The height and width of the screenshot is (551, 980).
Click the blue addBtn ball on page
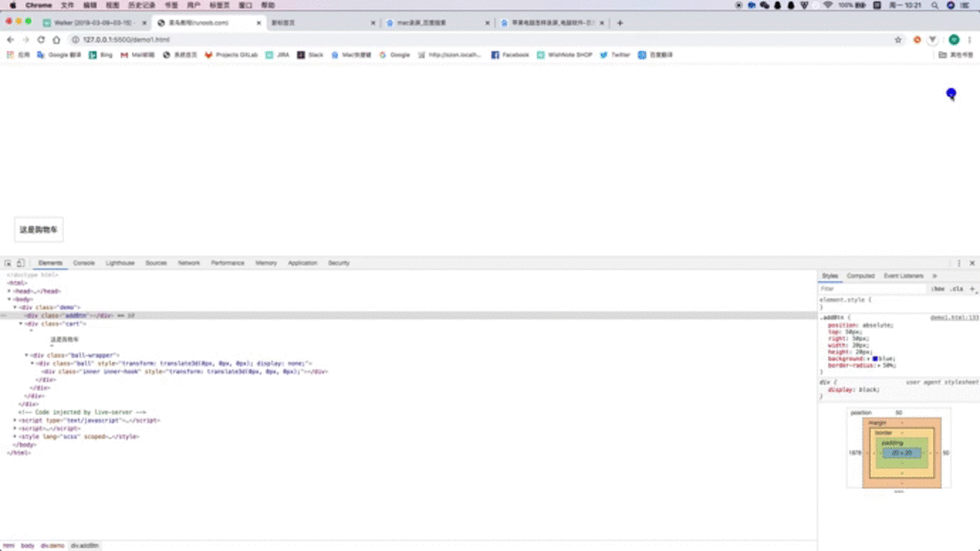pyautogui.click(x=950, y=93)
